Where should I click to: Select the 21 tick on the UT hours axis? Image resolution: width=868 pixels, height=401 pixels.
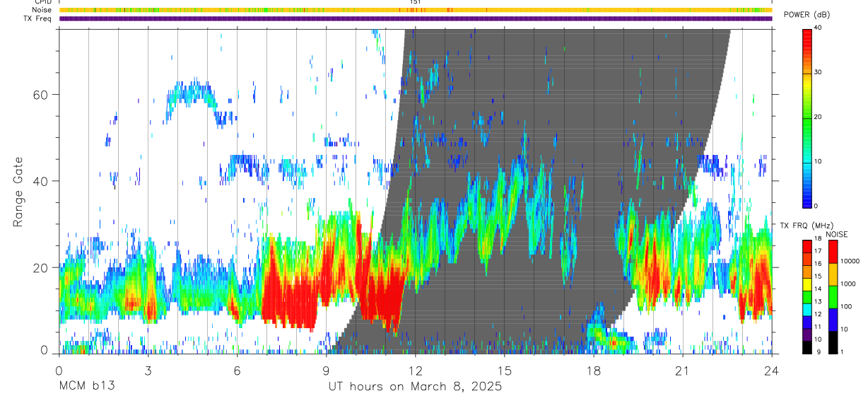tap(683, 370)
